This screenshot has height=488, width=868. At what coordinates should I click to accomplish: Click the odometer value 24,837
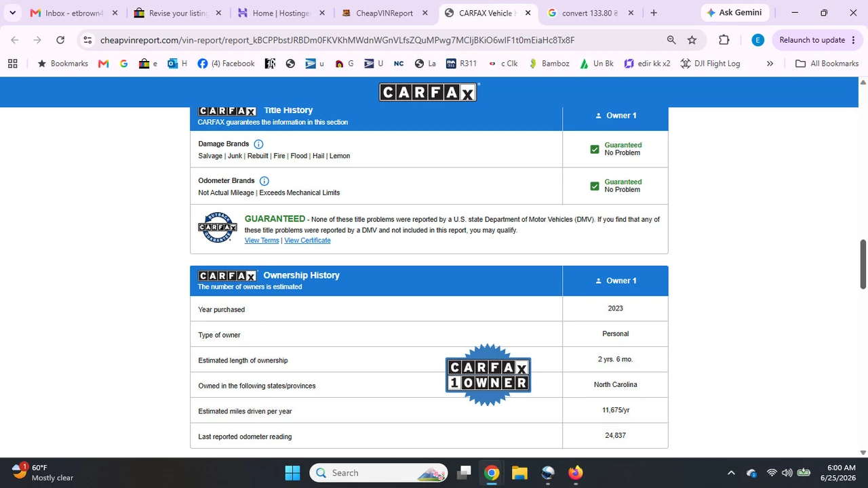[615, 436]
